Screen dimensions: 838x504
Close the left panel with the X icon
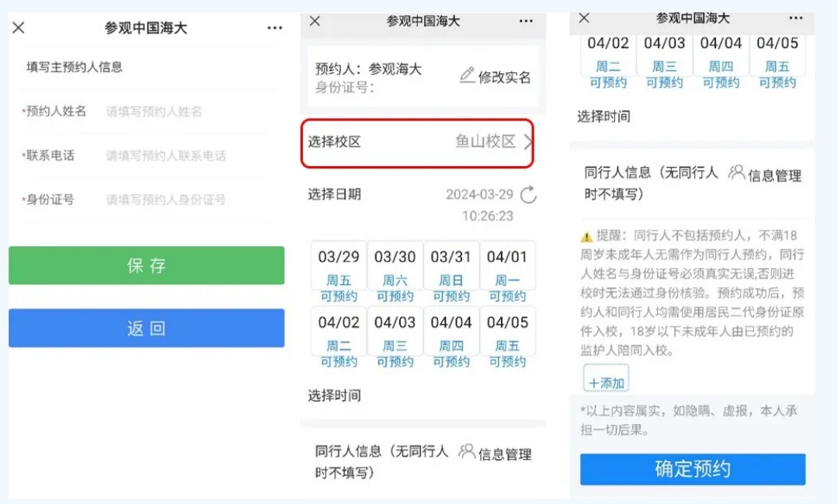19,28
